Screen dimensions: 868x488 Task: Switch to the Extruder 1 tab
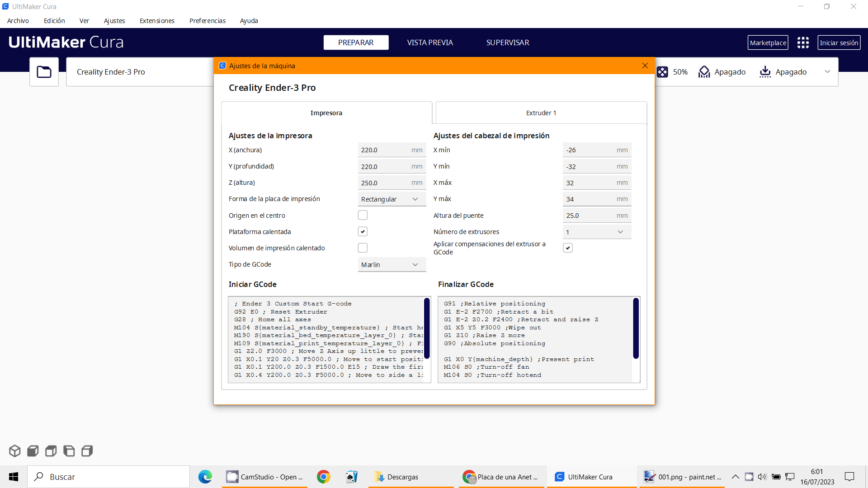(541, 113)
